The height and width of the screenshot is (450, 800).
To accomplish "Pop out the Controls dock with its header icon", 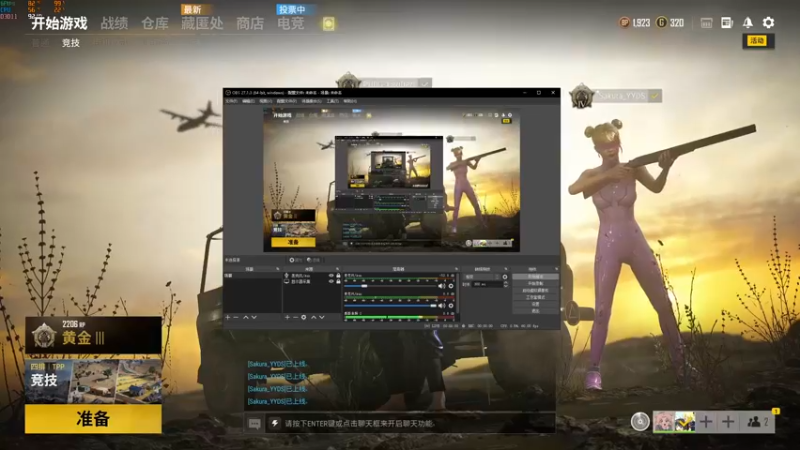I will [x=556, y=269].
